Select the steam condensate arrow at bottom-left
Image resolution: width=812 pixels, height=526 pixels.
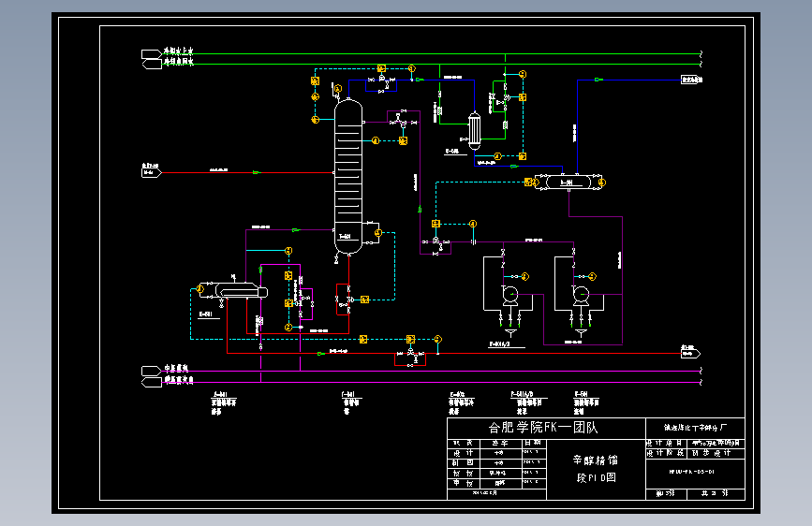coord(151,382)
